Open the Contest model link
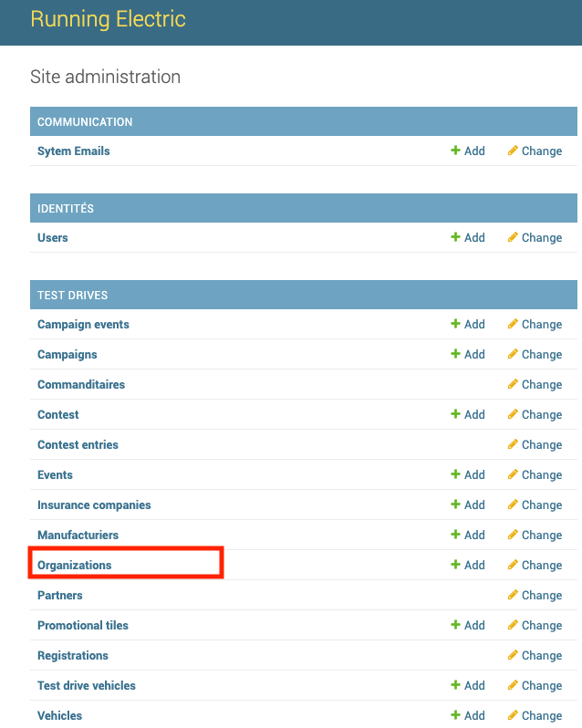 pyautogui.click(x=58, y=414)
